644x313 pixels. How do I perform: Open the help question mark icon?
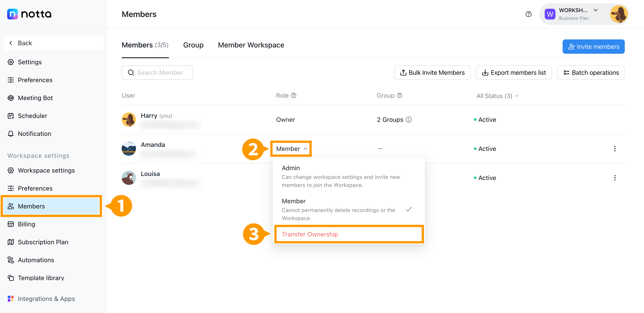(x=528, y=14)
